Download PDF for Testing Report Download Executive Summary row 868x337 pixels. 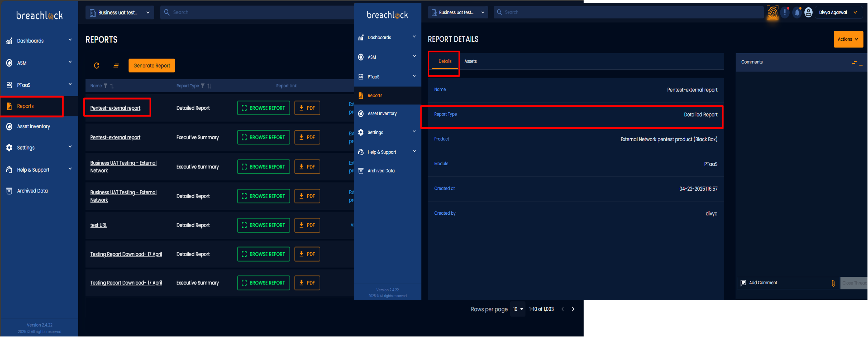(x=307, y=283)
